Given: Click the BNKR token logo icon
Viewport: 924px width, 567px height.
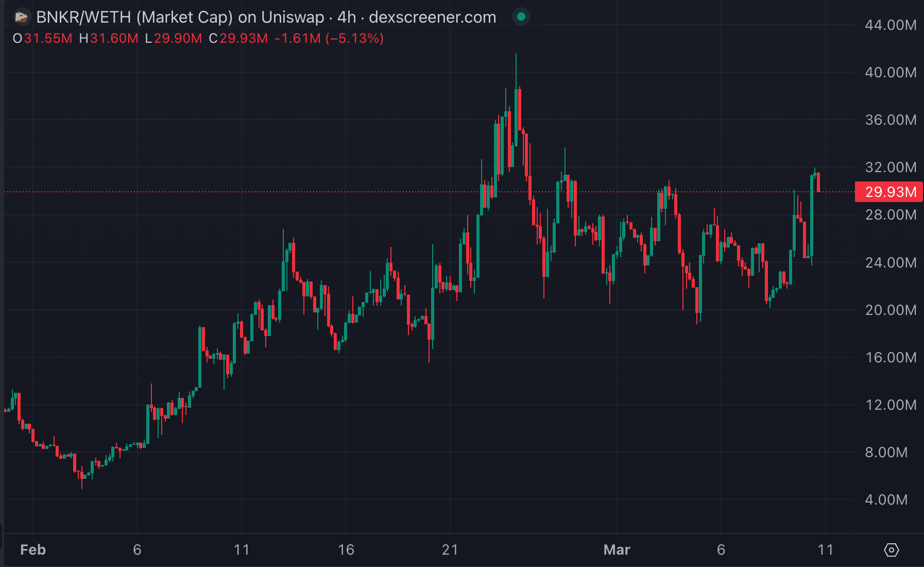Looking at the screenshot, I should [21, 17].
